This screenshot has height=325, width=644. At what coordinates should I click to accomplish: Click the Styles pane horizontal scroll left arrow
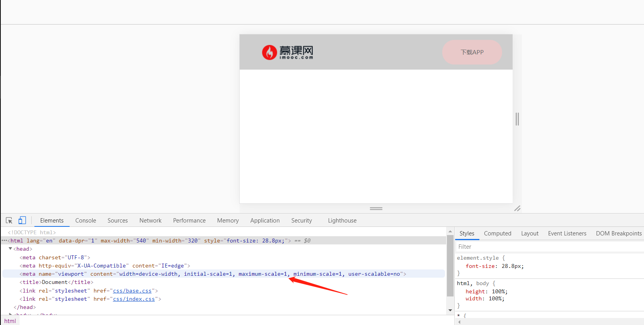459,322
